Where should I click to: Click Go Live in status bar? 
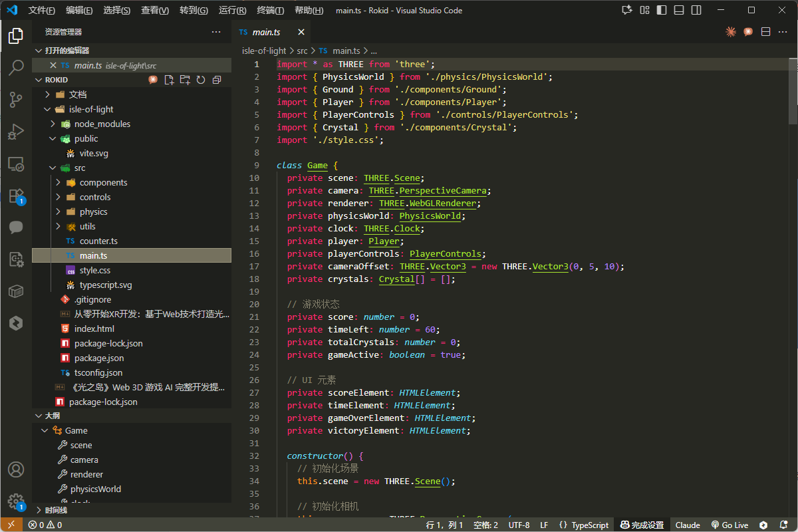pos(730,525)
